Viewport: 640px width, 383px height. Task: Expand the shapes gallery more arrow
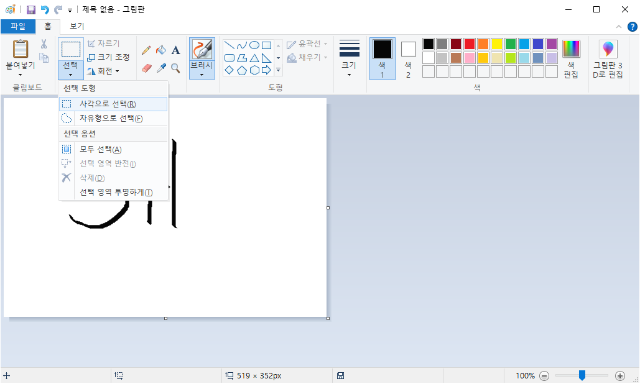point(278,70)
